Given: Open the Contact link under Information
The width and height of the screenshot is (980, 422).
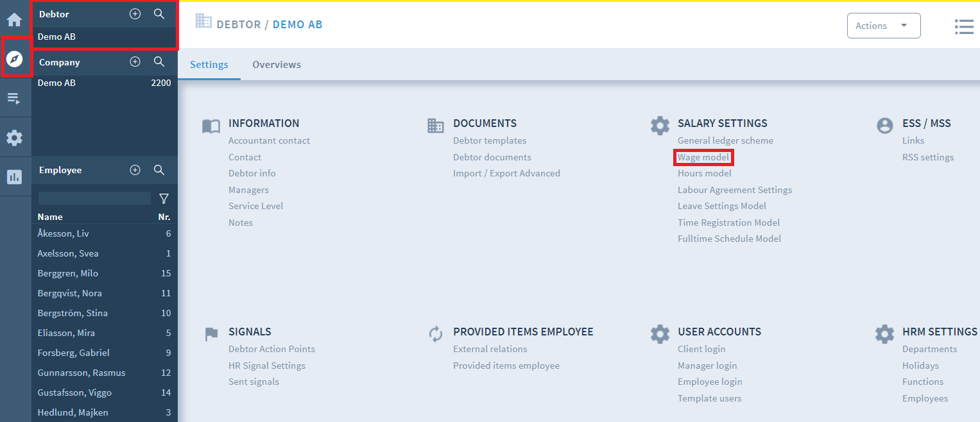Looking at the screenshot, I should 245,157.
